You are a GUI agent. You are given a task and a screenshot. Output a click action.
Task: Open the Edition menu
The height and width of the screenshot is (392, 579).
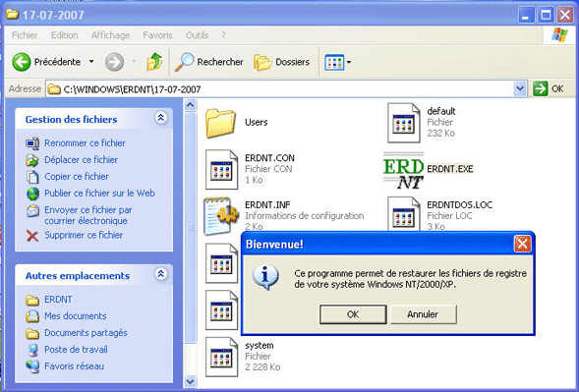[64, 35]
